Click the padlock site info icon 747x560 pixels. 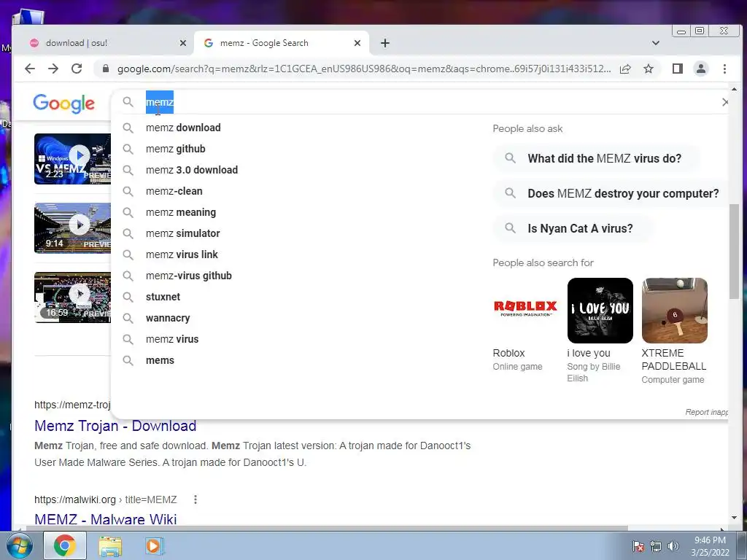tap(106, 69)
